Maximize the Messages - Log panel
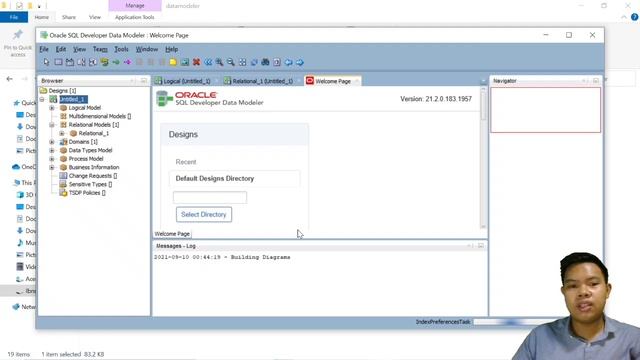This screenshot has height=360, width=640. coord(481,246)
